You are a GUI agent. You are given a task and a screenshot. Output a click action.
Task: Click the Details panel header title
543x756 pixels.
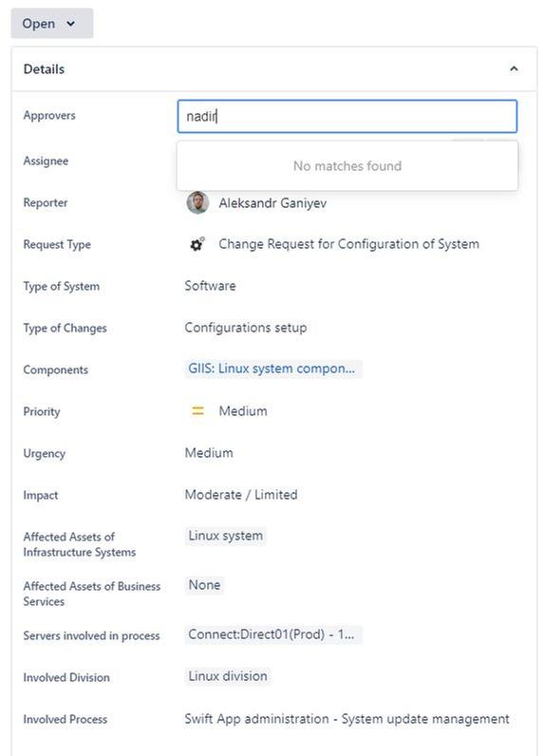pos(44,69)
